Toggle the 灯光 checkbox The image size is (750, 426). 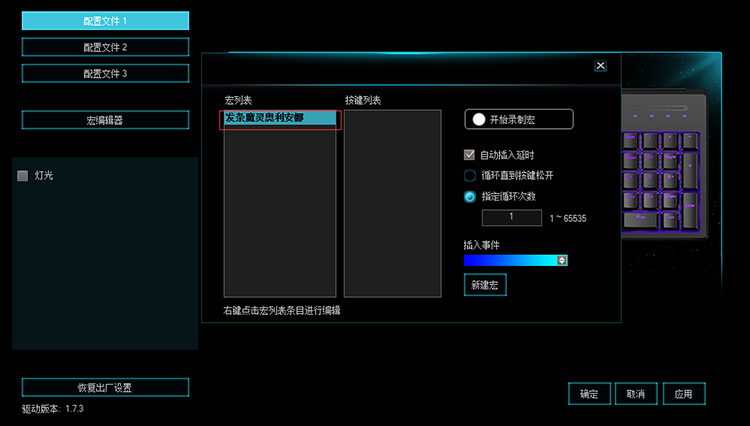pyautogui.click(x=22, y=175)
